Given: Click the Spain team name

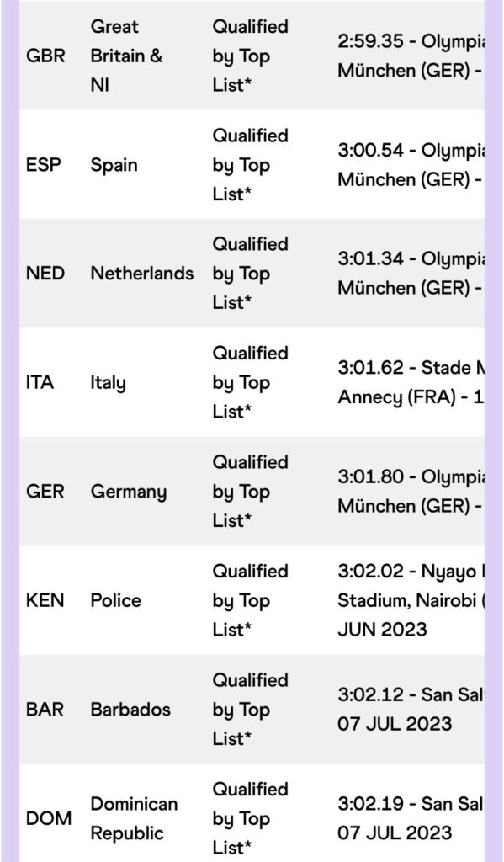Looking at the screenshot, I should [114, 165].
